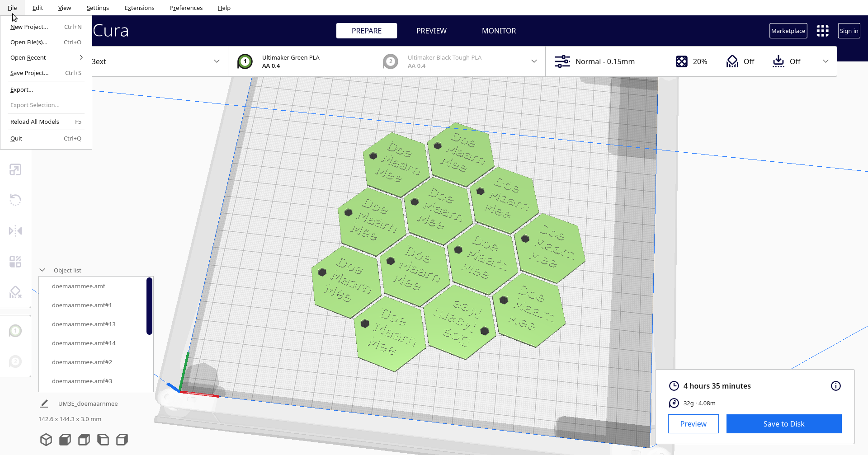Viewport: 868px width, 455px height.
Task: Switch to top view camera icon
Action: tap(84, 440)
